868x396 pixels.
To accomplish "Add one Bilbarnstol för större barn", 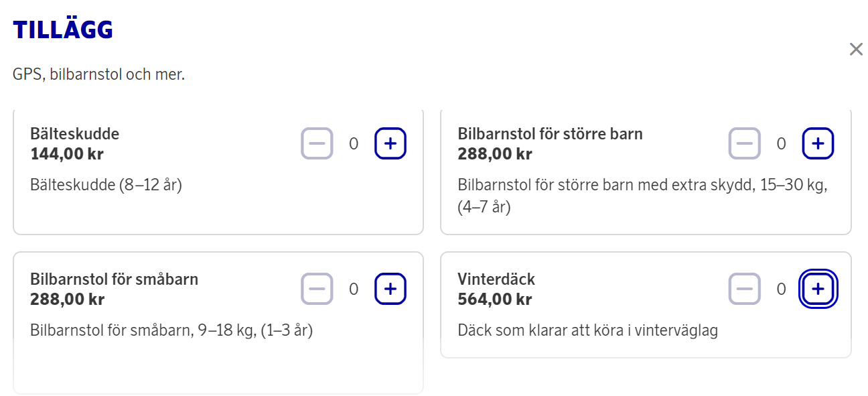I will tap(818, 143).
